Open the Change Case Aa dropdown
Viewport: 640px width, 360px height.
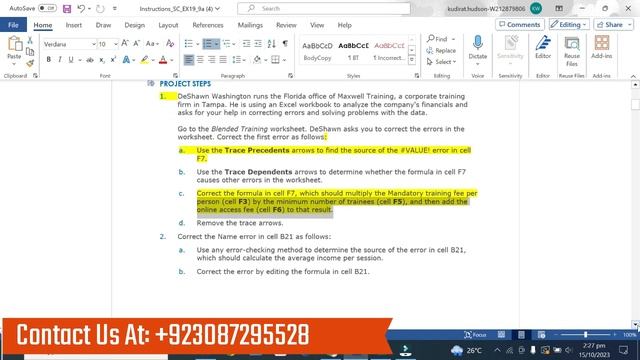pos(152,44)
